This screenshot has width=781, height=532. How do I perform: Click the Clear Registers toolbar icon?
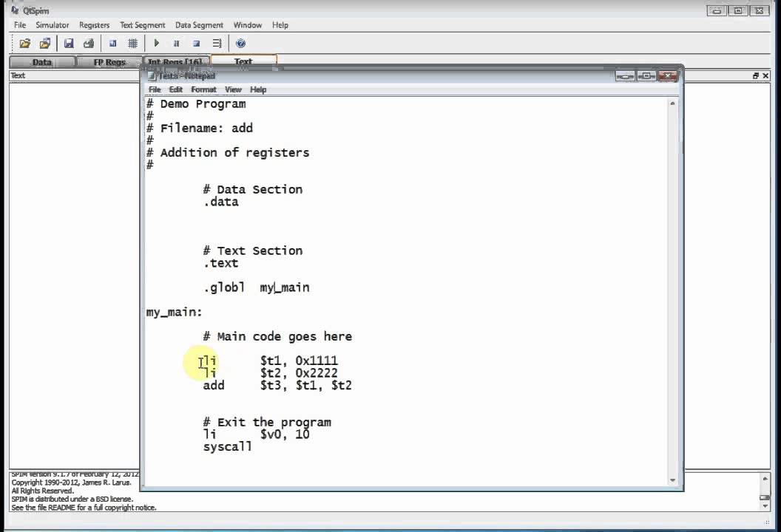pyautogui.click(x=113, y=44)
